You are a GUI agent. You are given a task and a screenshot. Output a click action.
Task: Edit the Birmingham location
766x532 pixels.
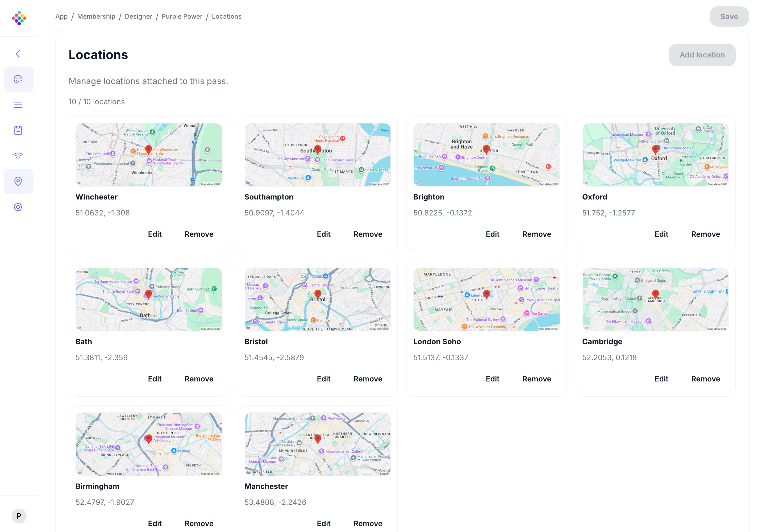click(x=155, y=523)
